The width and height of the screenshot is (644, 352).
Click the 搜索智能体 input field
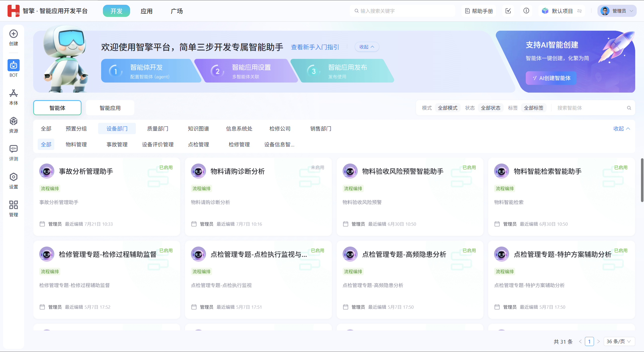590,108
